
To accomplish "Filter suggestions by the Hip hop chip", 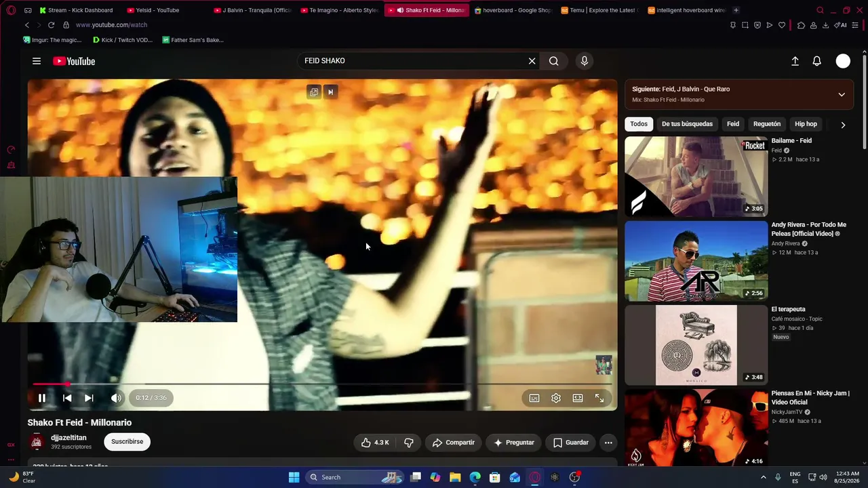I will [806, 124].
